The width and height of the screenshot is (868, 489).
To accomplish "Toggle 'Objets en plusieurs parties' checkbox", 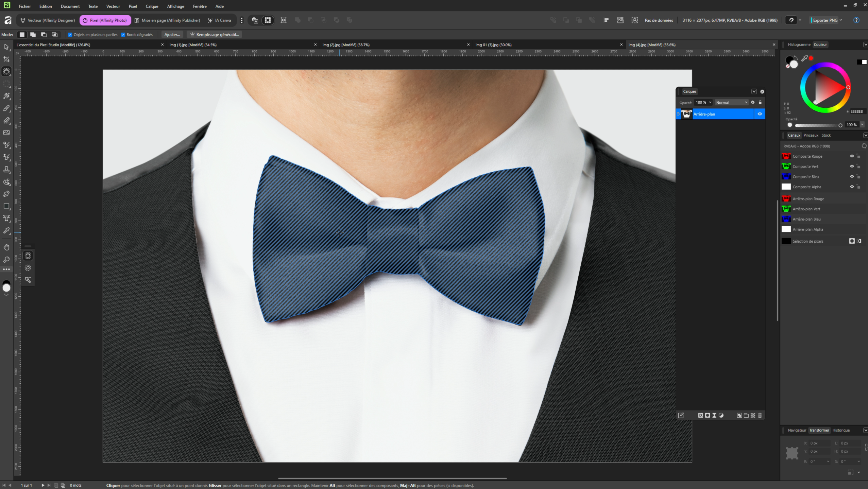I will [70, 35].
